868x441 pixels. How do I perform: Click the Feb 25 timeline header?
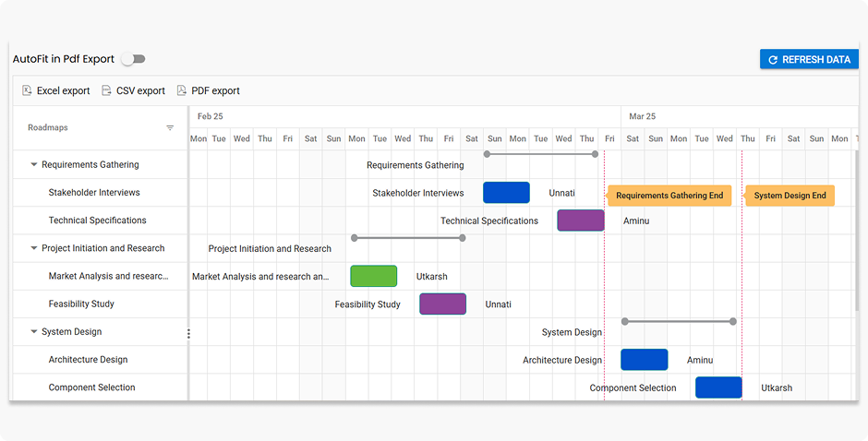click(x=211, y=117)
